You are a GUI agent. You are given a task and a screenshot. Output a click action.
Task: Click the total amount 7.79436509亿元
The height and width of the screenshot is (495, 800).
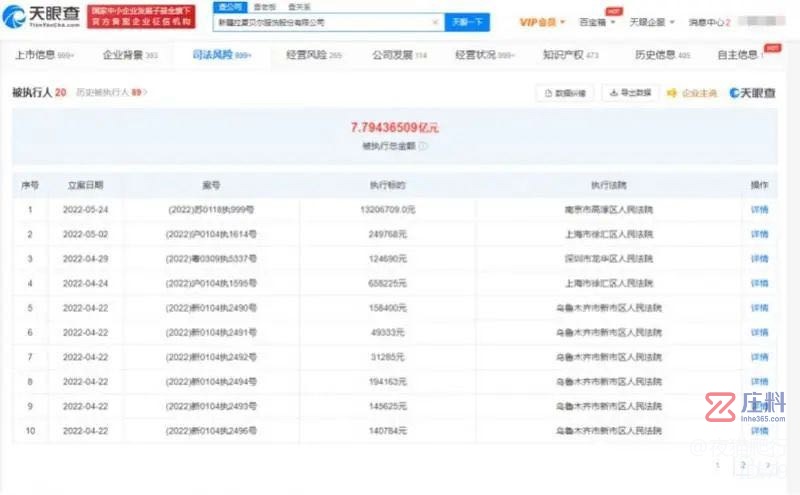point(394,128)
